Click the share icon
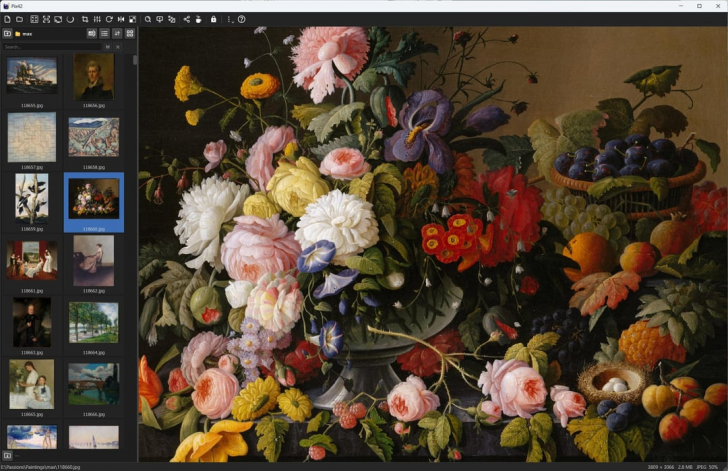This screenshot has height=471, width=728. [x=187, y=20]
